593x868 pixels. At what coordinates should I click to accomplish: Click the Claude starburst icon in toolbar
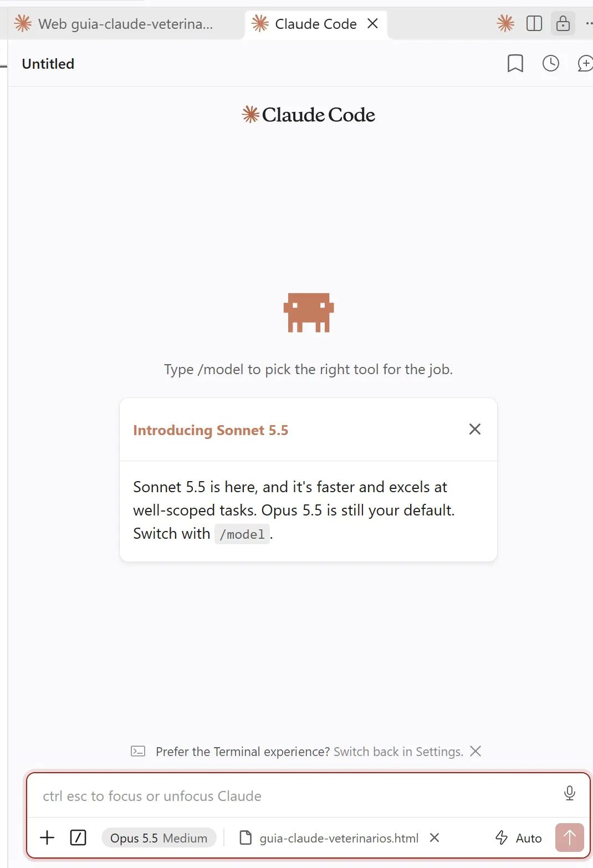[505, 23]
